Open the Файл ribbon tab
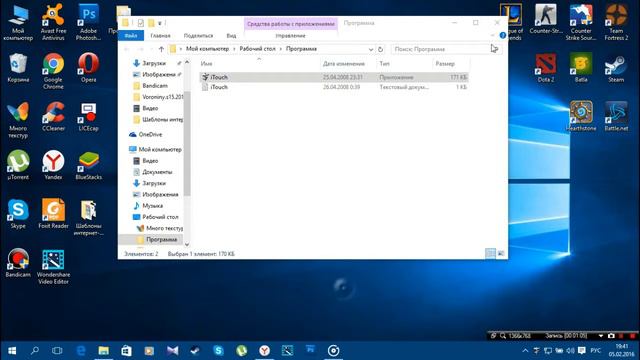 click(131, 36)
